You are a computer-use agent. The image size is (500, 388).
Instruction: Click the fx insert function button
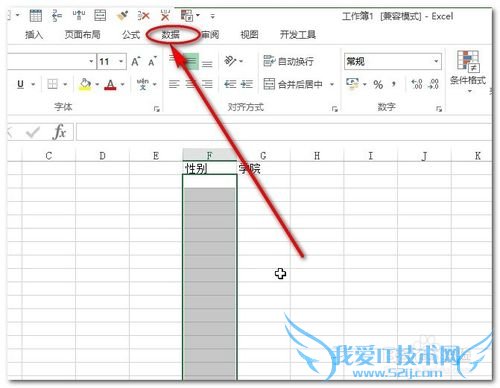(59, 132)
